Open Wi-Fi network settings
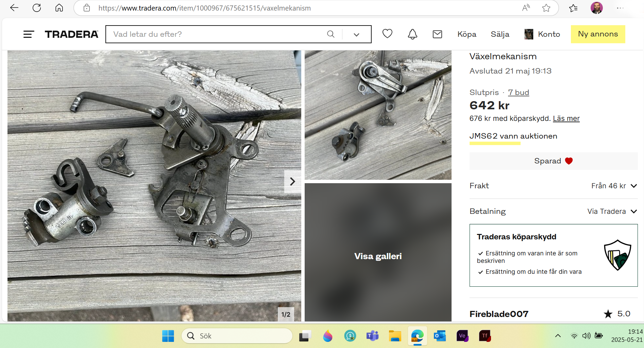Screen dimensions: 644x348 574,336
